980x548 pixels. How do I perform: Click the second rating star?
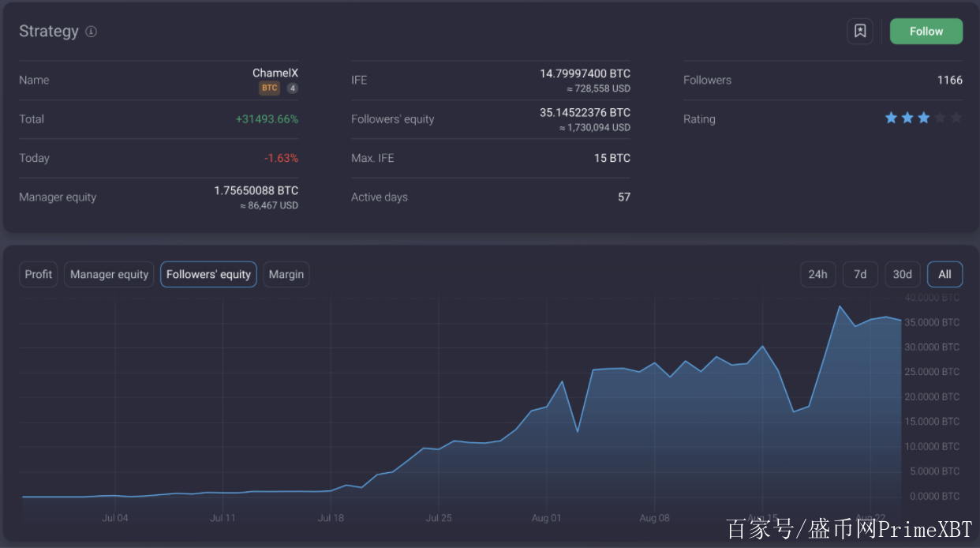pyautogui.click(x=907, y=118)
